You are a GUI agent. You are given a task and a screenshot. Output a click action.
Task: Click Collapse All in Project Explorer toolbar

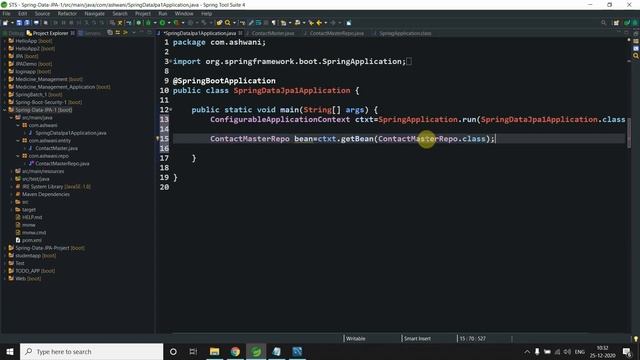pos(110,33)
